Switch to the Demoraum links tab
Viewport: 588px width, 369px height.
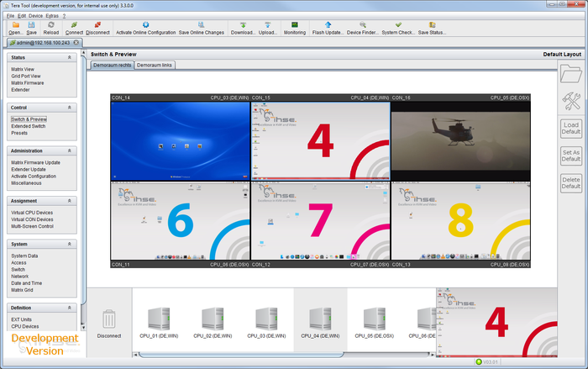(154, 65)
